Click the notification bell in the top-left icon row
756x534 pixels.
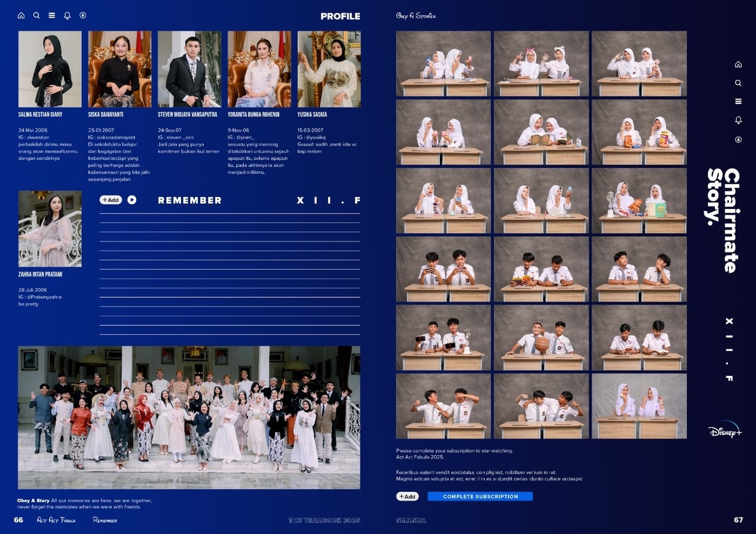pos(67,15)
